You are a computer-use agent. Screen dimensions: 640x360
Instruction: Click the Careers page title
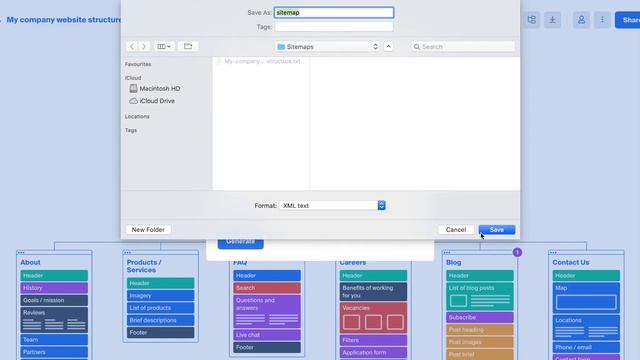(353, 262)
